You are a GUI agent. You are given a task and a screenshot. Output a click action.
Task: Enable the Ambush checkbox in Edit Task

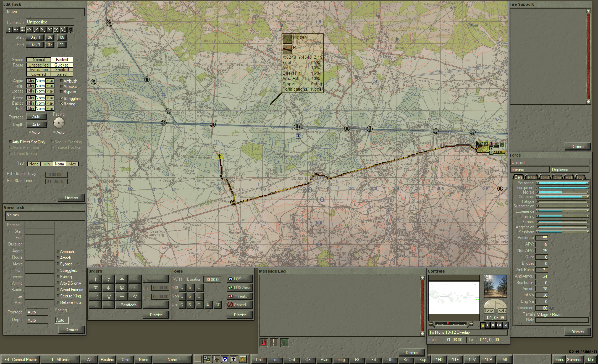pyautogui.click(x=62, y=81)
